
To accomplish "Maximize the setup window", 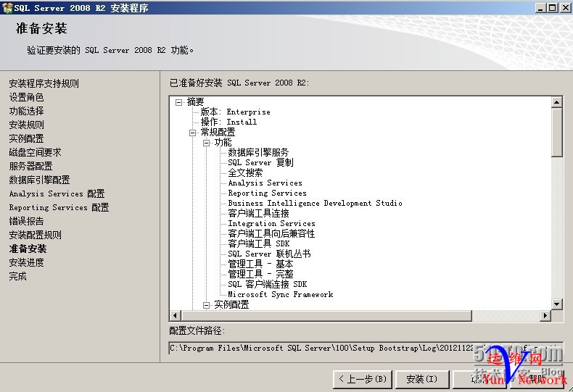I will pos(553,8).
